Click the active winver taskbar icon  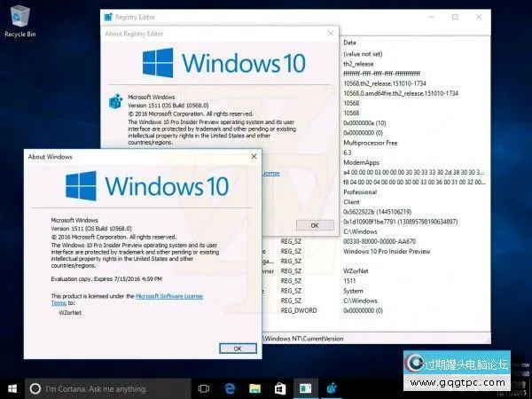click(x=305, y=388)
